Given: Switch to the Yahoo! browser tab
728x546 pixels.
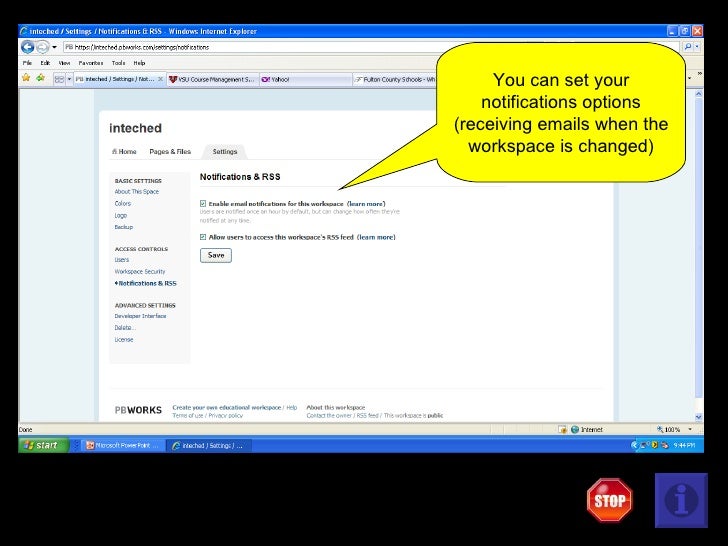Looking at the screenshot, I should (305, 79).
